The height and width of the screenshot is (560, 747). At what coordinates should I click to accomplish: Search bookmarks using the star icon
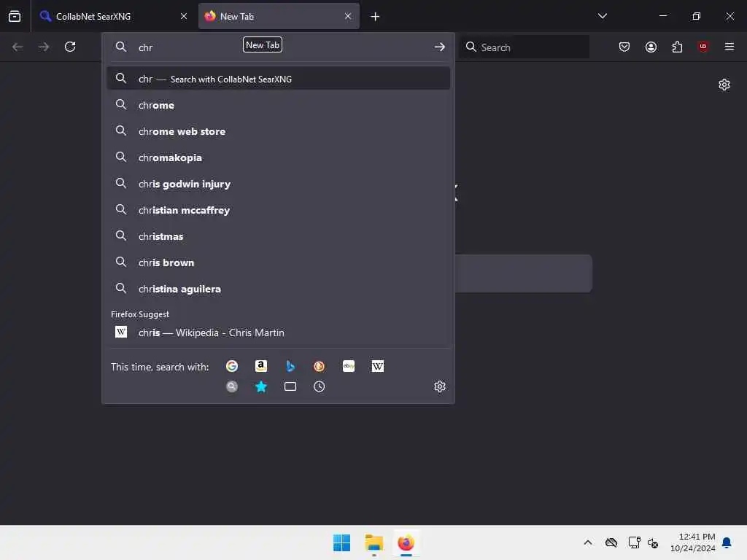click(x=261, y=386)
